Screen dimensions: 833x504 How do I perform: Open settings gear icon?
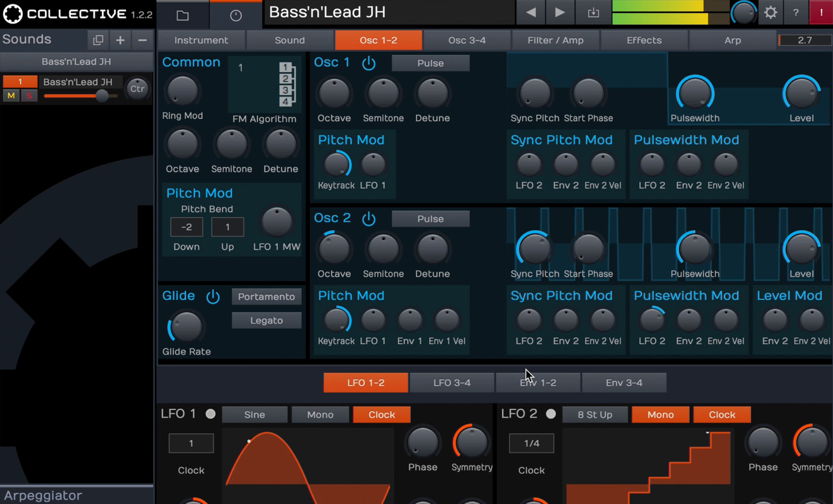click(770, 12)
